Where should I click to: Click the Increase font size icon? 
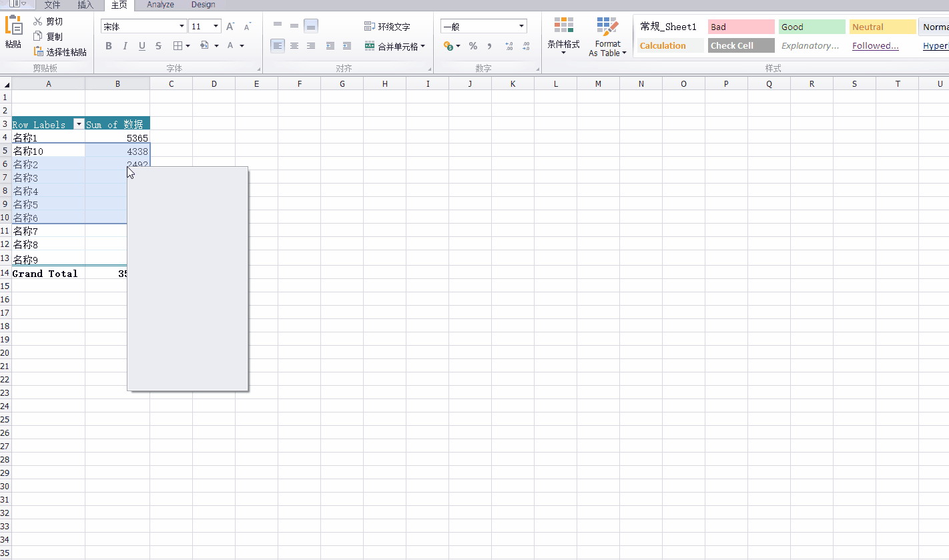tap(230, 27)
